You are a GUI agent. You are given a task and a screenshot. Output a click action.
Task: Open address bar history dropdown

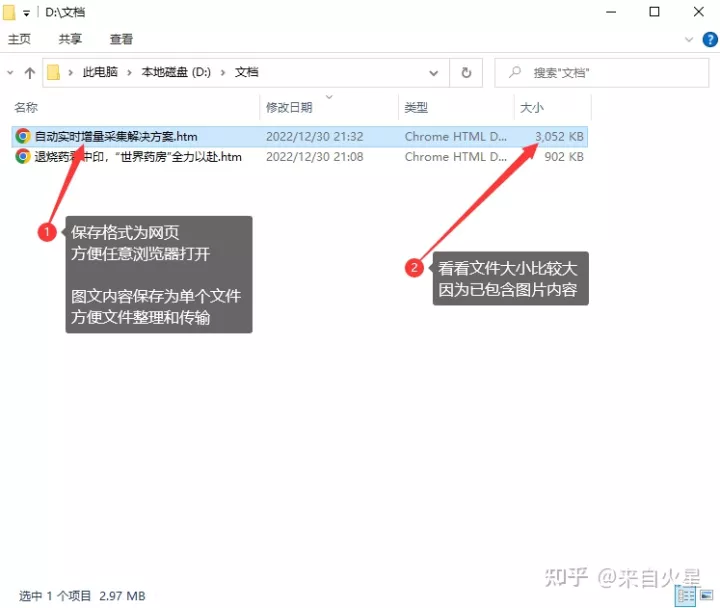433,73
